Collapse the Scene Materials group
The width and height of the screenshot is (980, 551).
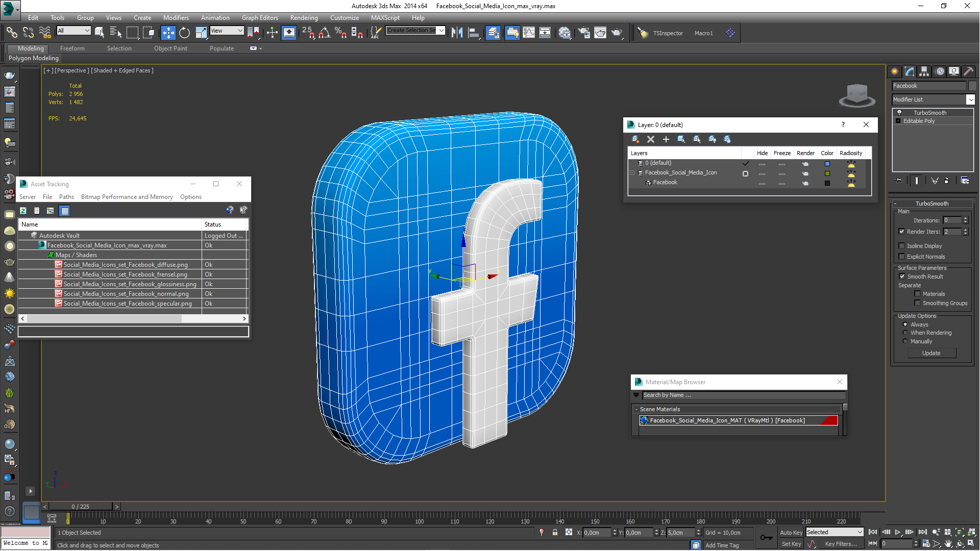click(636, 409)
